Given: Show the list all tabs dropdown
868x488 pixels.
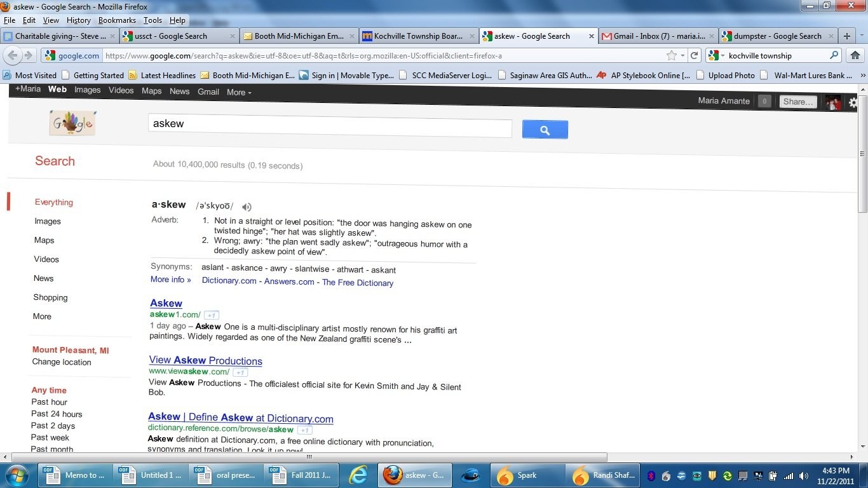Looking at the screenshot, I should 860,36.
